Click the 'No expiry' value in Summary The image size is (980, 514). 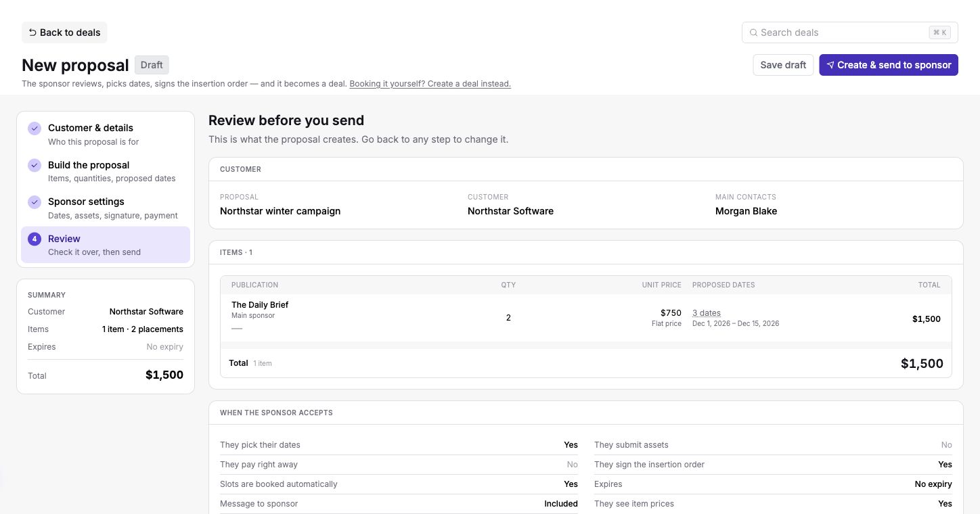coord(165,347)
